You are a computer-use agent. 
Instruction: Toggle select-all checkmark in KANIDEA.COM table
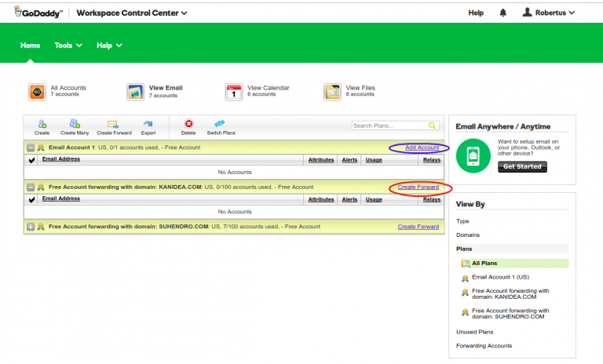[31, 200]
